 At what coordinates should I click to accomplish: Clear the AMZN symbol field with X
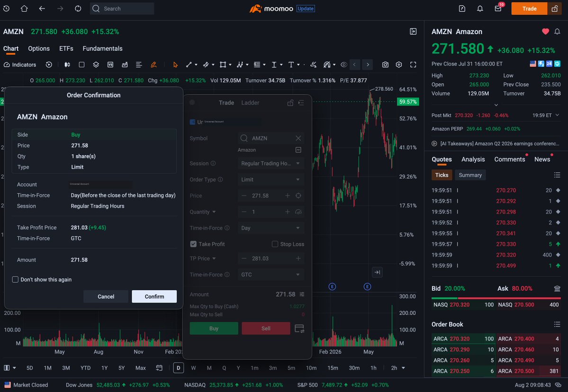pos(298,138)
